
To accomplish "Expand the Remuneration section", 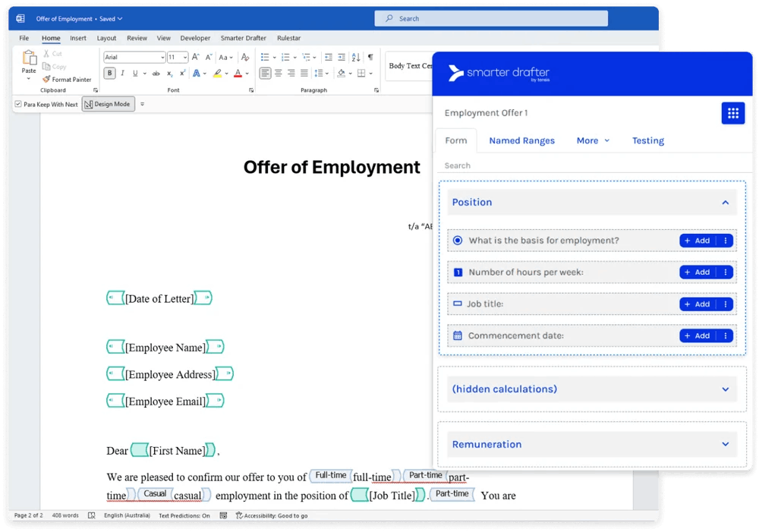I will coord(725,445).
